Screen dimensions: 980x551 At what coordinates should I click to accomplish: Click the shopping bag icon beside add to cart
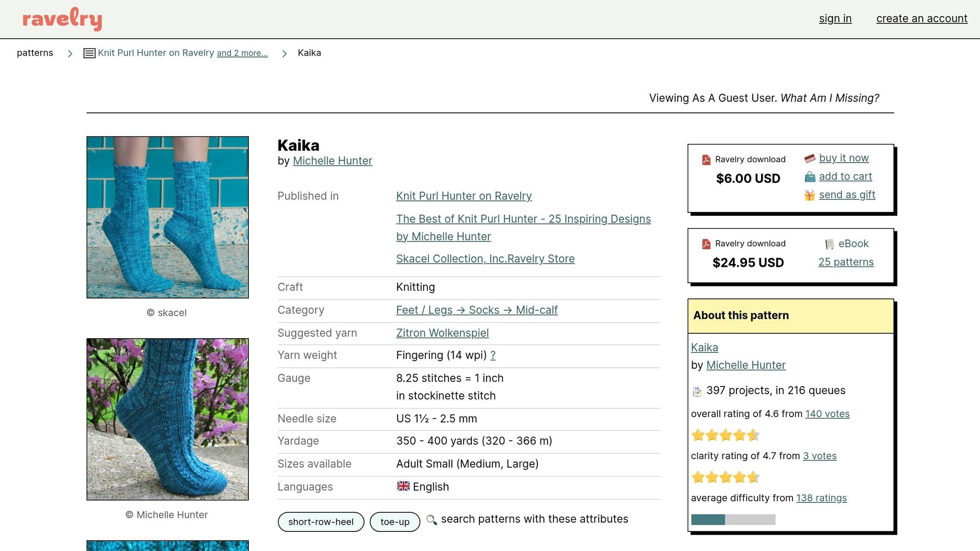point(810,177)
